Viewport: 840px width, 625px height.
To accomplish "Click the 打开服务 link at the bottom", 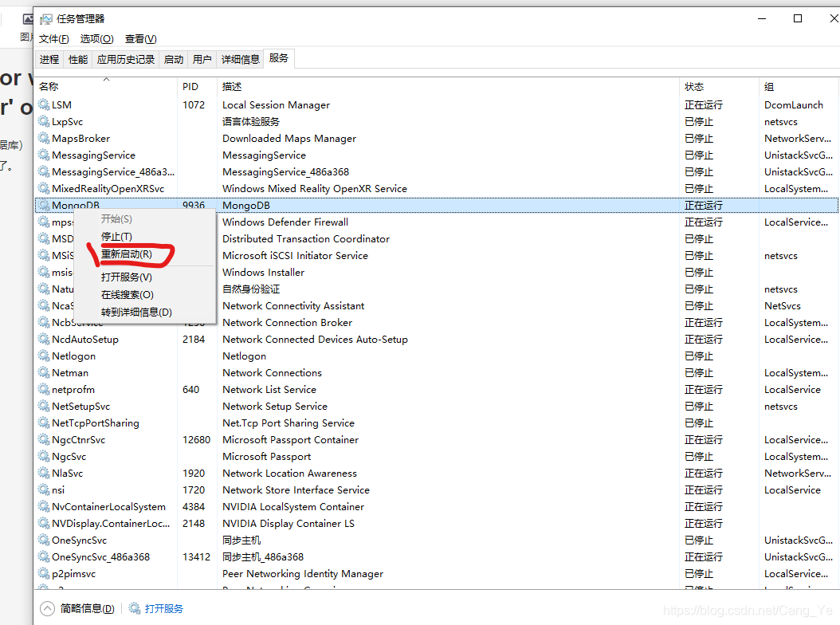I will [x=163, y=607].
